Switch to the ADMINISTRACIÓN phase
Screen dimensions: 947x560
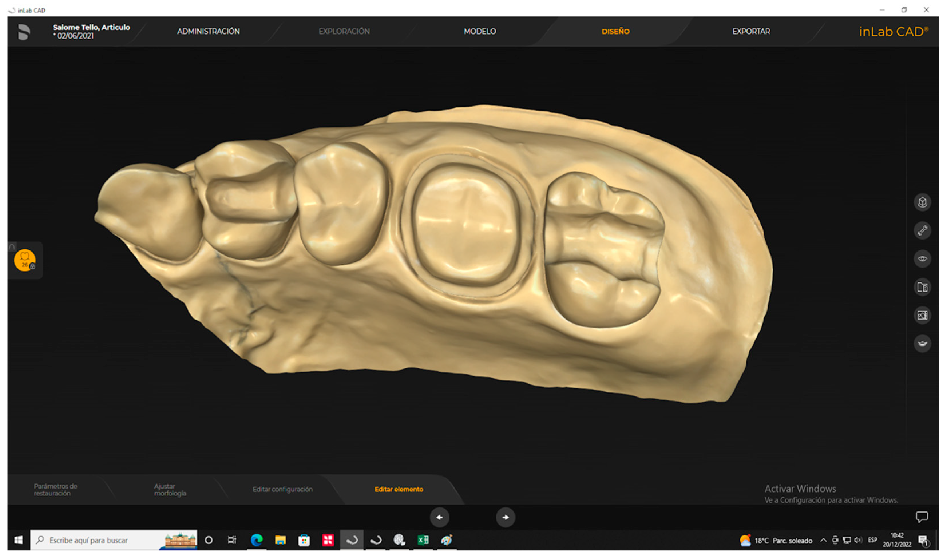tap(208, 32)
